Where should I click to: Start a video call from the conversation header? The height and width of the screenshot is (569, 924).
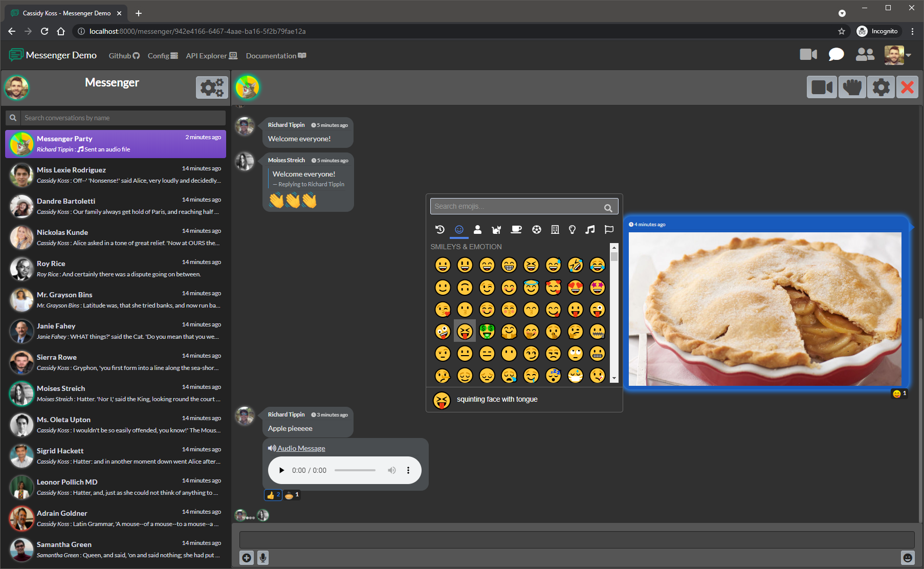pos(822,86)
